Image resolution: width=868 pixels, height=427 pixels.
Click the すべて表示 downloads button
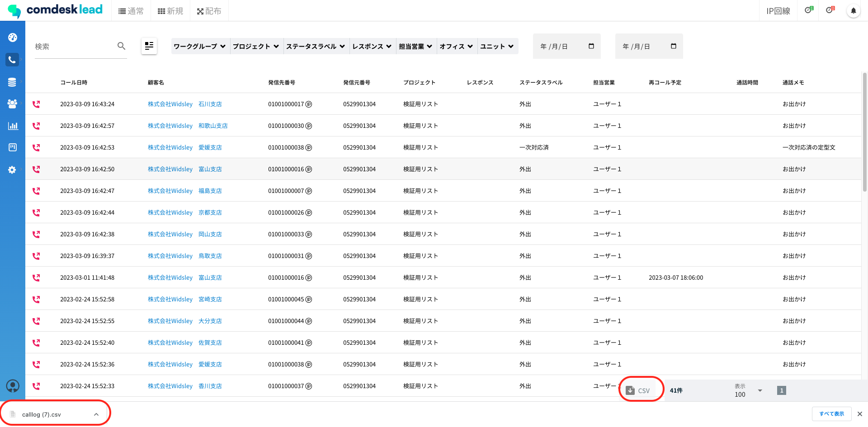pyautogui.click(x=831, y=414)
